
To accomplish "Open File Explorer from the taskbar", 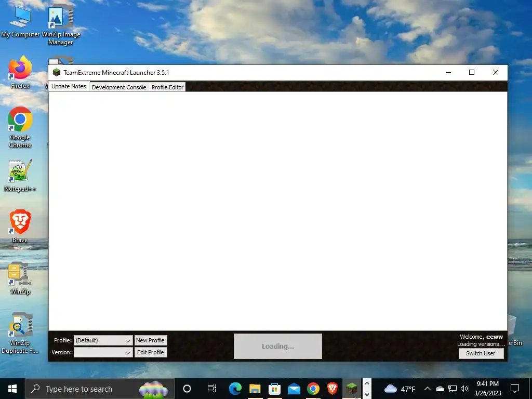I will [x=255, y=389].
